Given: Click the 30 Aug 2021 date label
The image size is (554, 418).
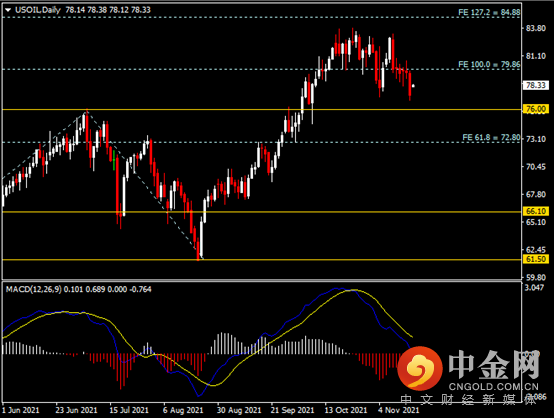Looking at the screenshot, I should click(239, 410).
